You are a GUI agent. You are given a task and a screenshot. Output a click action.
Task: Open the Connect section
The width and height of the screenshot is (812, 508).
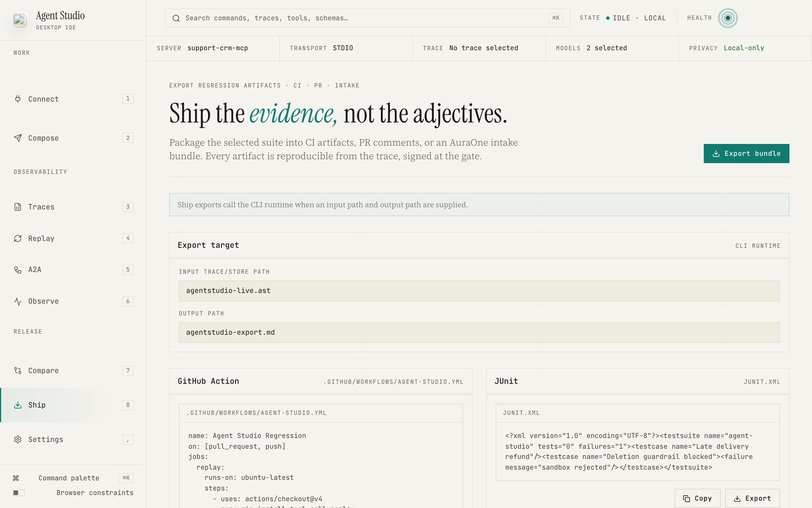[x=73, y=99]
